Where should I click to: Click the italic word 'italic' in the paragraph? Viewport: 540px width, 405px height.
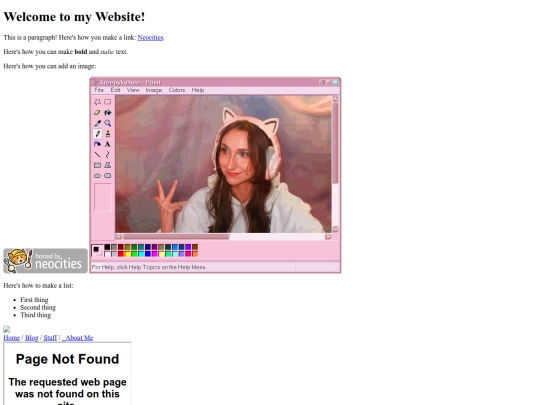[107, 52]
